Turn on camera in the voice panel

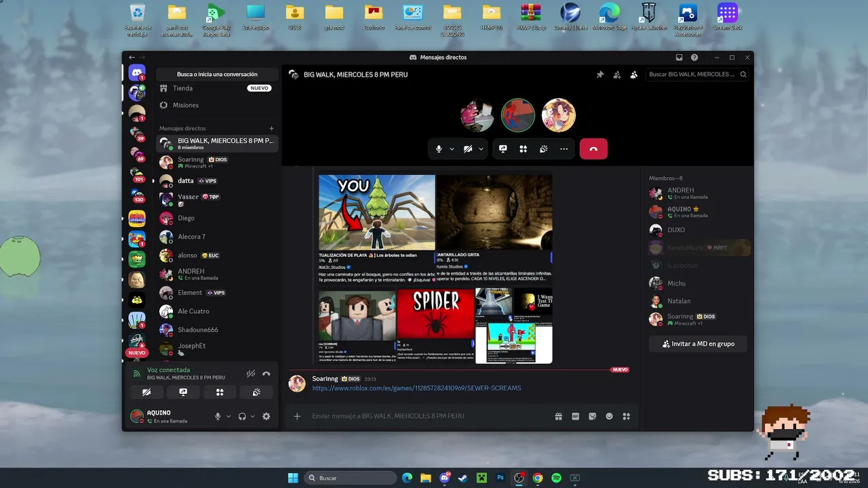[146, 392]
